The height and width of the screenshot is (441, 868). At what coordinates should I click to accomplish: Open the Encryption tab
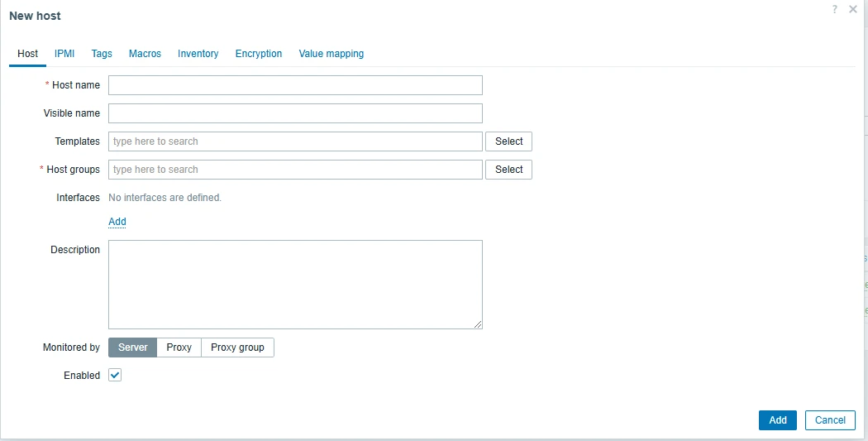point(259,54)
